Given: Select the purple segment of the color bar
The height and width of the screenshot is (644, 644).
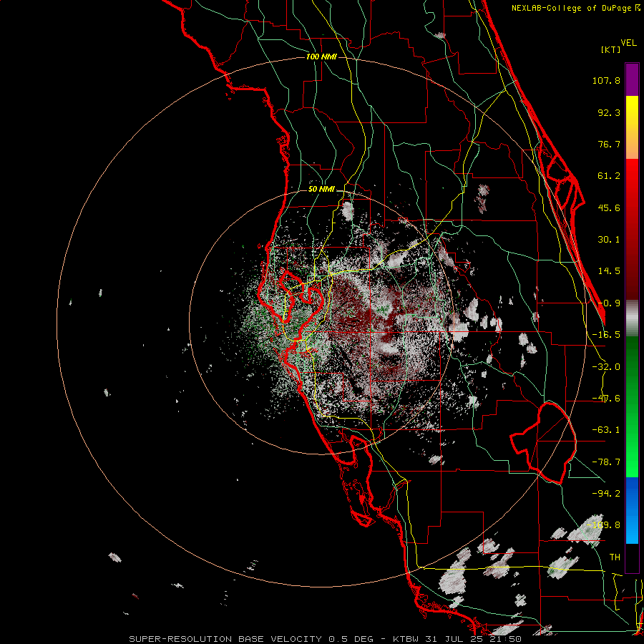Looking at the screenshot, I should click(x=632, y=79).
